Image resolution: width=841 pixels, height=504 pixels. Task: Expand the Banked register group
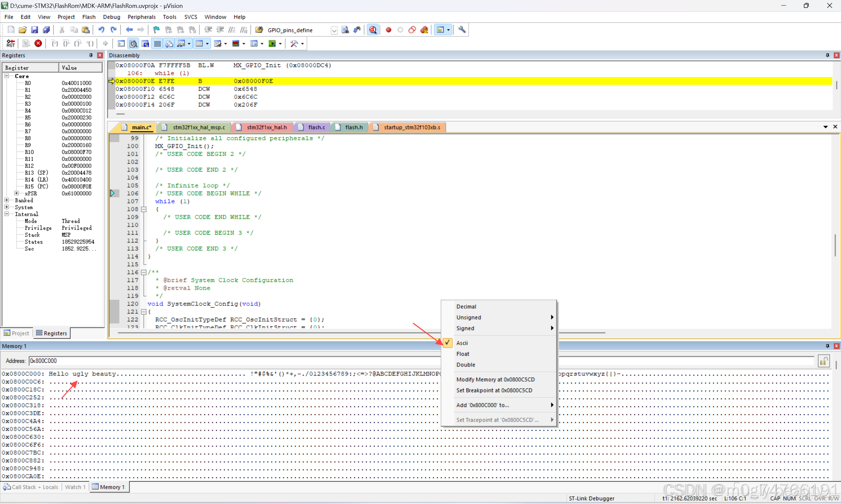(x=7, y=200)
